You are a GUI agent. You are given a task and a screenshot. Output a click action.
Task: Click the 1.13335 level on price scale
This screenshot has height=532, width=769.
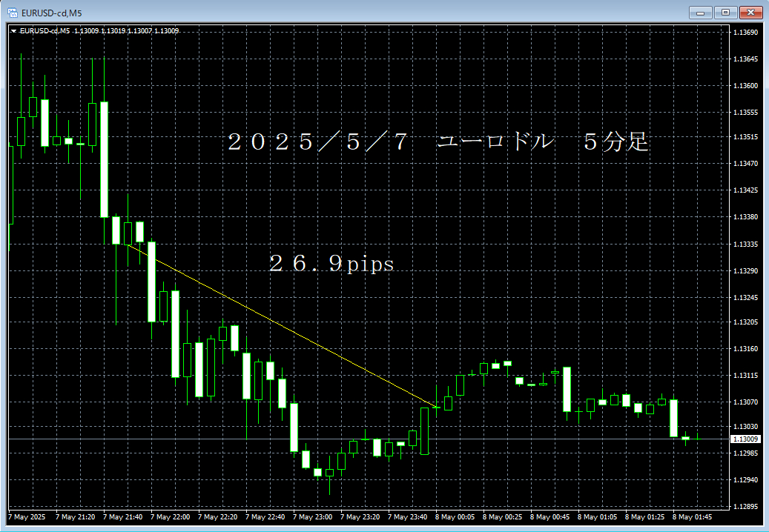pos(745,244)
